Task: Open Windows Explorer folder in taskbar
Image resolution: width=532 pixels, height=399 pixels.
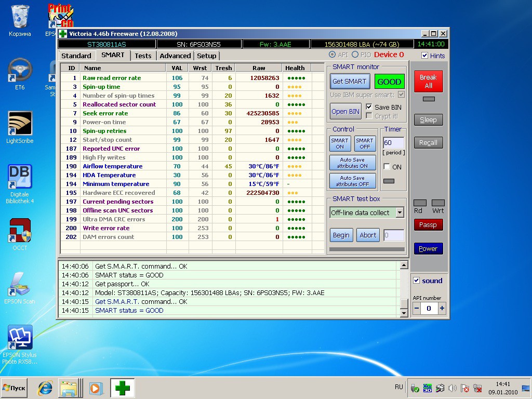Action: (69, 388)
